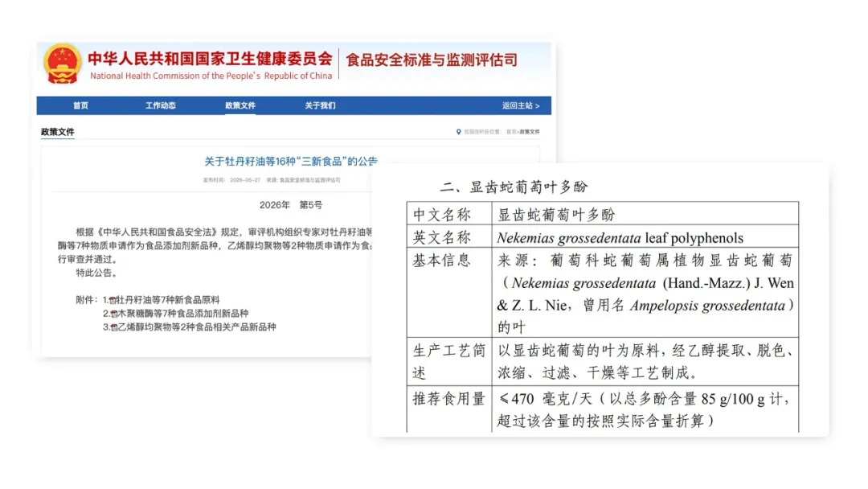Click the national emblem logo
The image size is (868, 489).
(x=62, y=64)
